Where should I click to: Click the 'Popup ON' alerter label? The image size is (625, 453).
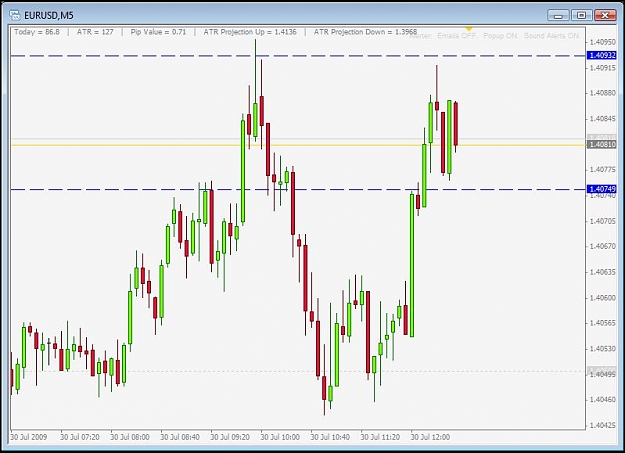point(500,36)
